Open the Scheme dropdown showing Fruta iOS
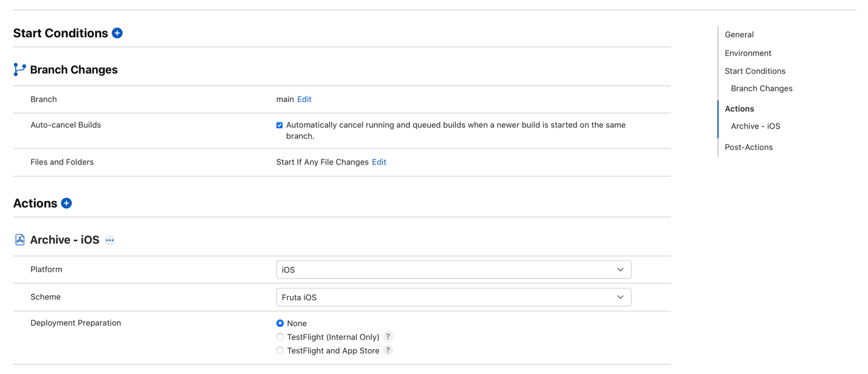 [x=453, y=297]
